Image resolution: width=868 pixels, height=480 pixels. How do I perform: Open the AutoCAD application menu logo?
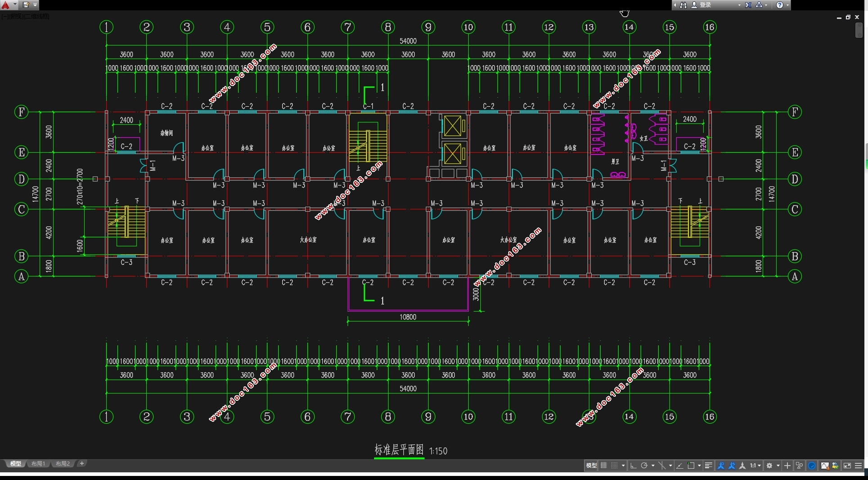[6, 5]
